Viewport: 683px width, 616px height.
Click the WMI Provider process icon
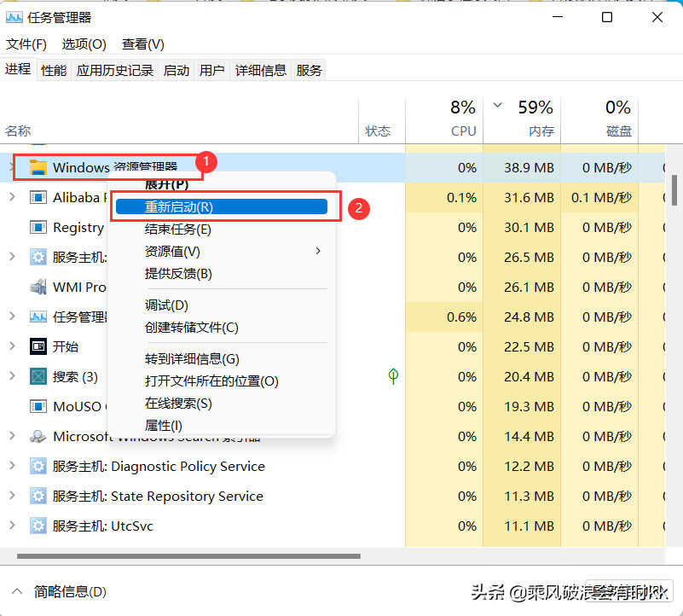(38, 287)
